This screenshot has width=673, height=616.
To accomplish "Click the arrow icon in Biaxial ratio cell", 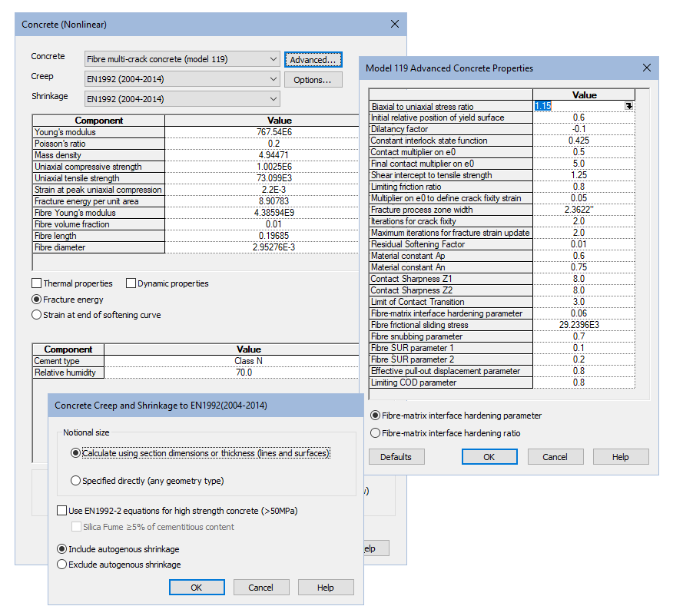I will [x=629, y=106].
